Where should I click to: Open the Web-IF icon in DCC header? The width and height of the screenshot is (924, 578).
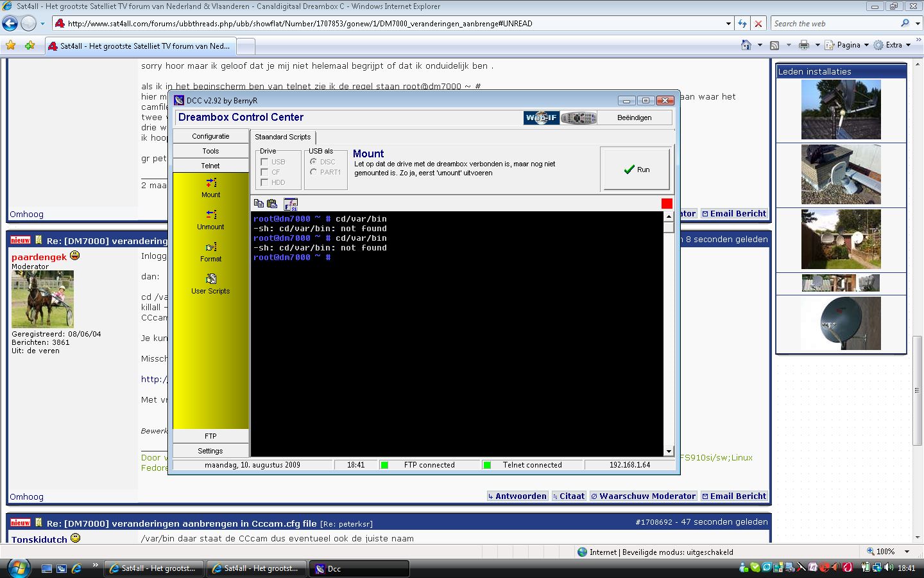[541, 118]
